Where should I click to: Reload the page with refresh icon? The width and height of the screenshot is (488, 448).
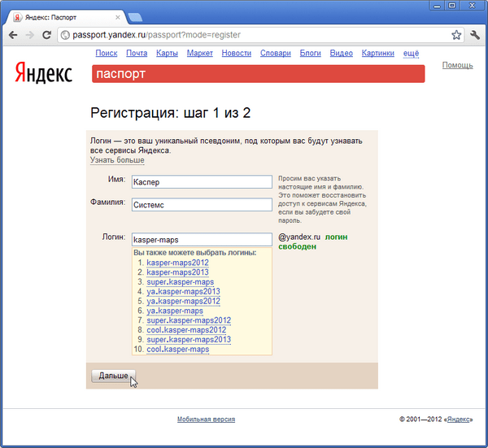[46, 35]
